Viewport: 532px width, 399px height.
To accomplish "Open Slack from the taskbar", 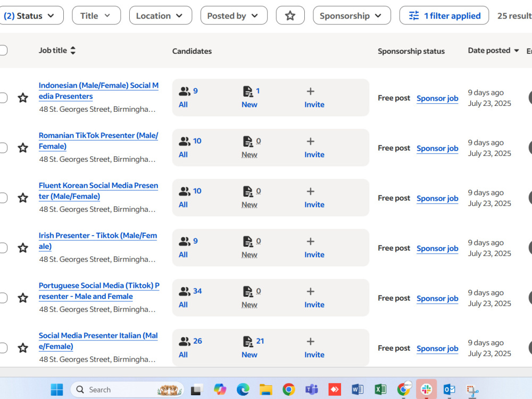I will click(x=426, y=389).
